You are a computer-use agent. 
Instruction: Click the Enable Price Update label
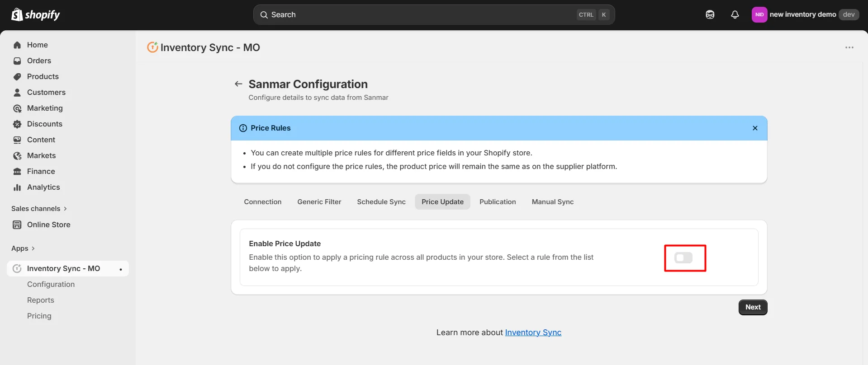pyautogui.click(x=285, y=244)
